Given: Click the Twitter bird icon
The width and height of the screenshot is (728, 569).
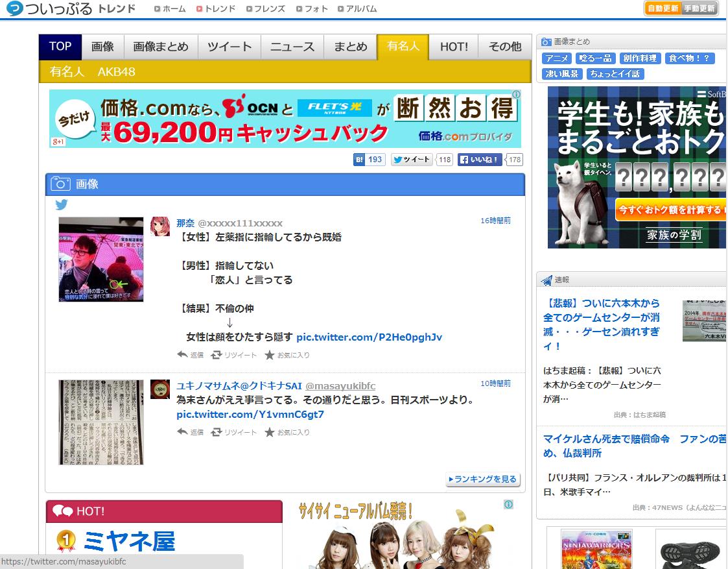Looking at the screenshot, I should [62, 204].
